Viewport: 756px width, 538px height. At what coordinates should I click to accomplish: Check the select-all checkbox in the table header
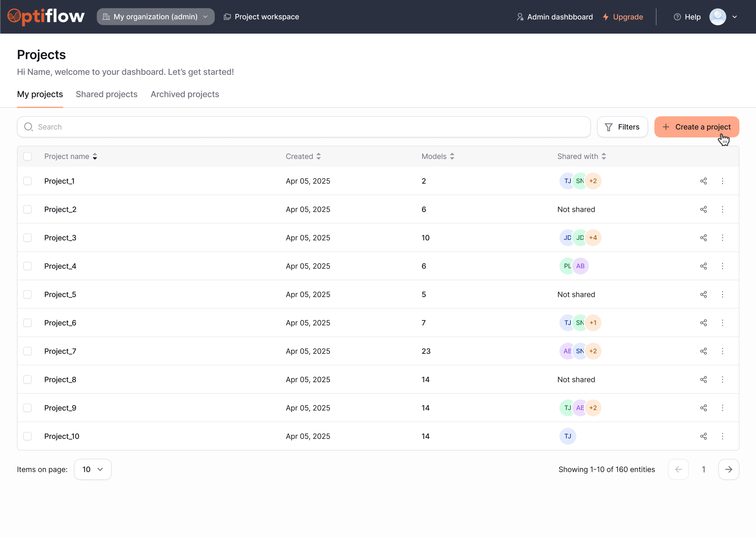[x=27, y=156]
